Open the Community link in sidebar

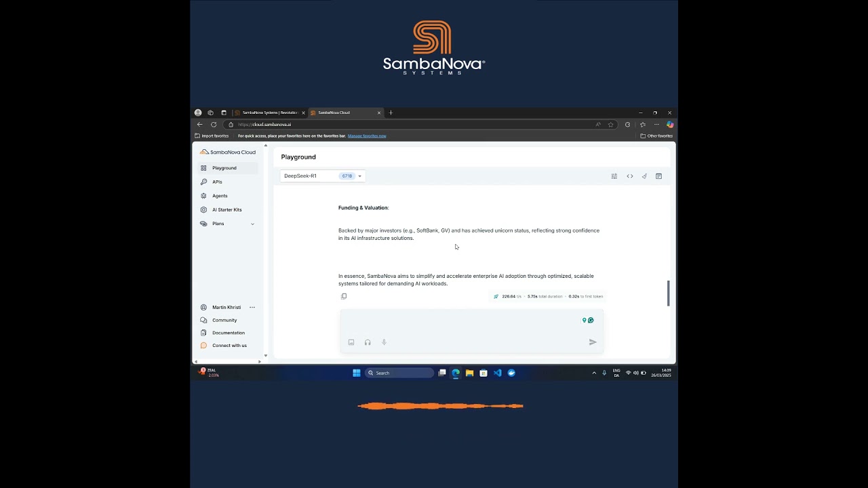[x=218, y=320]
